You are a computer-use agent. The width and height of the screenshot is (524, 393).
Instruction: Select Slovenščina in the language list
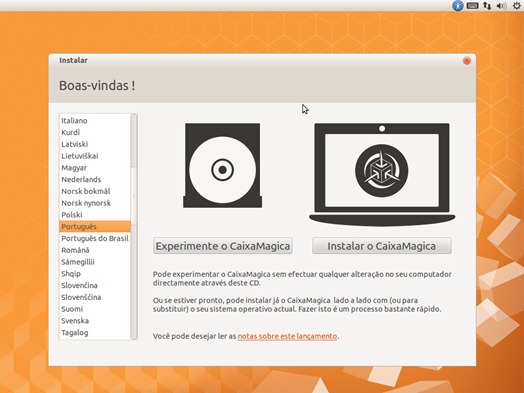95,297
